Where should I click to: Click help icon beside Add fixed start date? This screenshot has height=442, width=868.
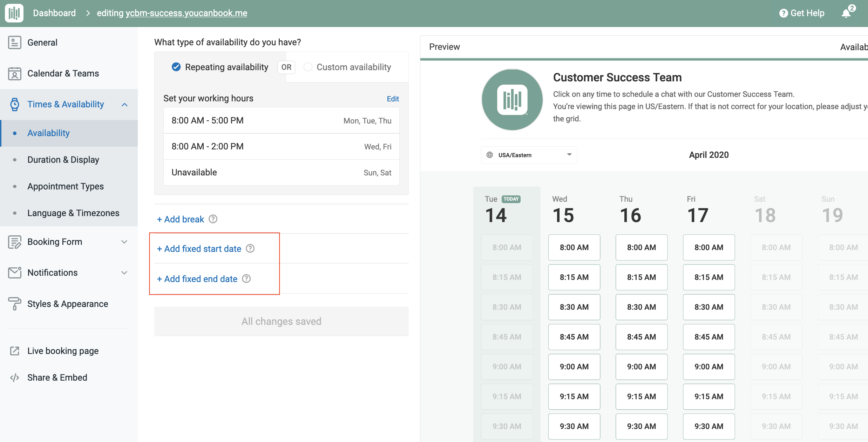click(x=250, y=248)
